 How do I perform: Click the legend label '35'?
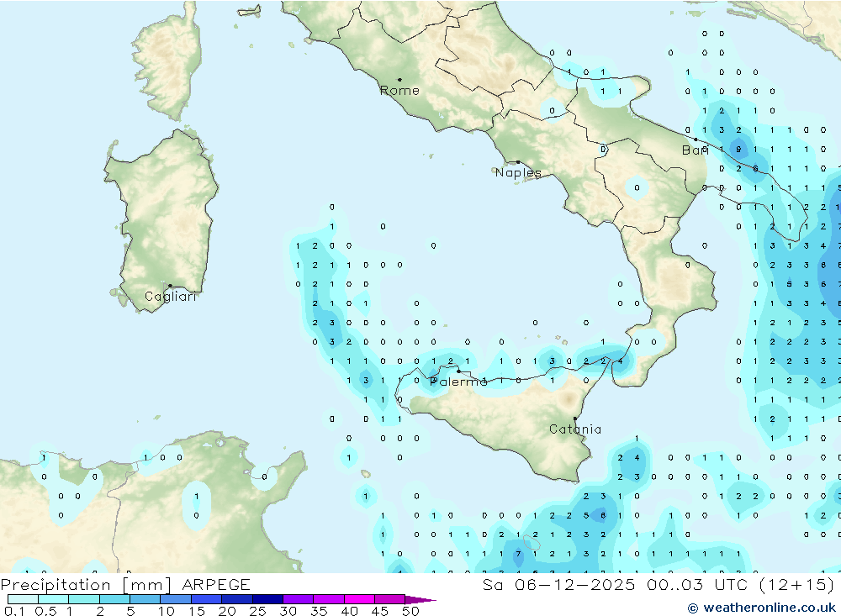[x=319, y=611]
